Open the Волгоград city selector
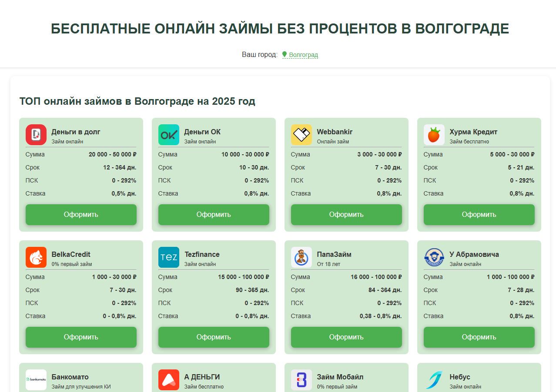 (x=303, y=55)
